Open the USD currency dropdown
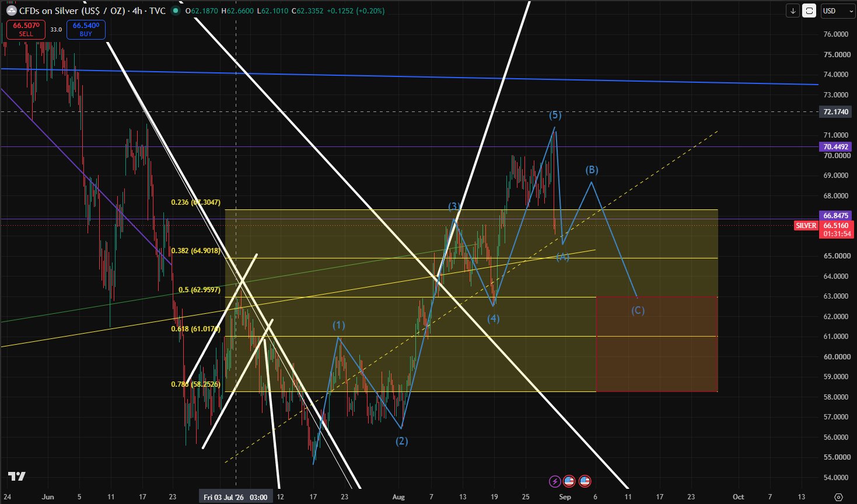Screen dimensions: 857x504 (x=837, y=10)
